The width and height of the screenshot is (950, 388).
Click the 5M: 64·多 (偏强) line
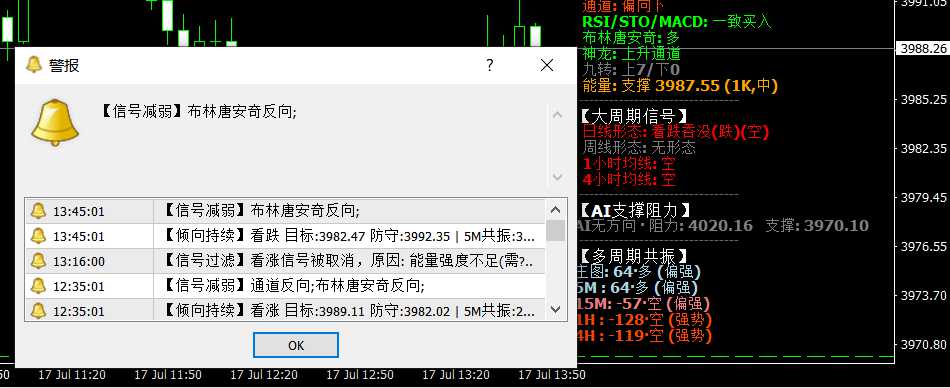coord(637,288)
